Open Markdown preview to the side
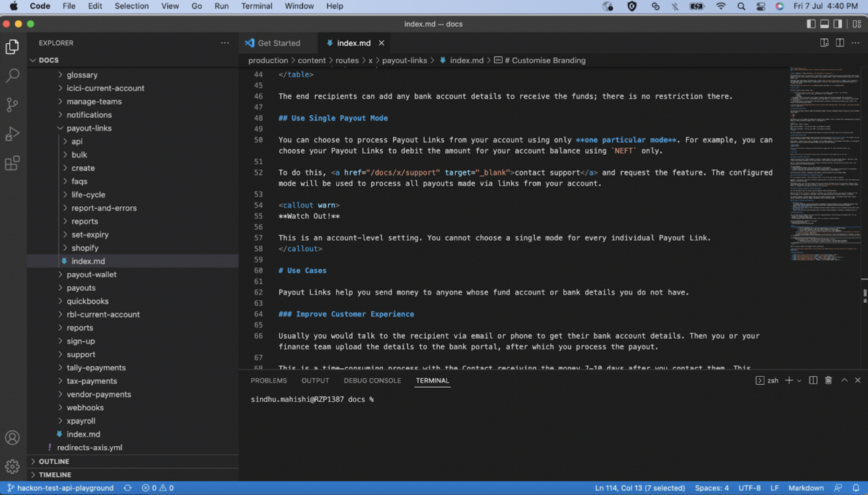 [x=824, y=42]
